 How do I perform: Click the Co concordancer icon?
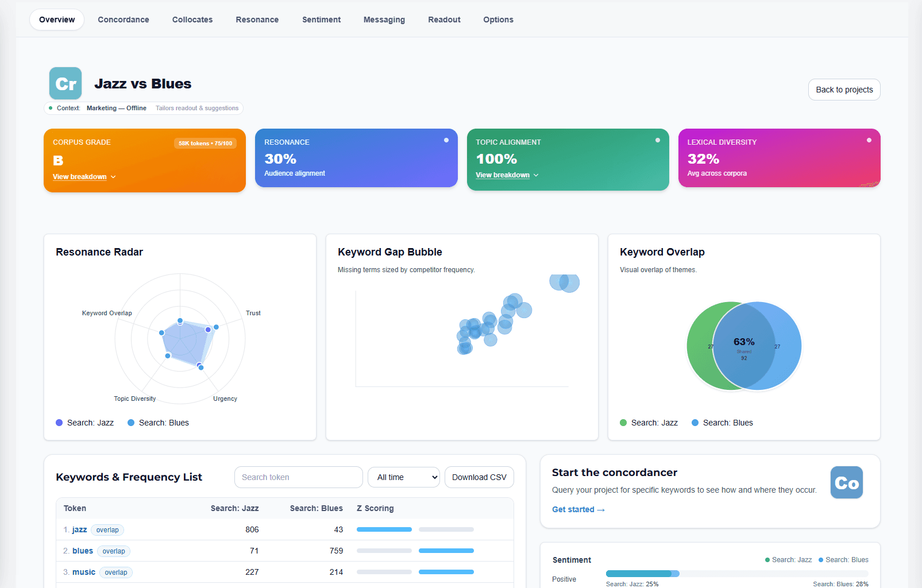tap(846, 482)
